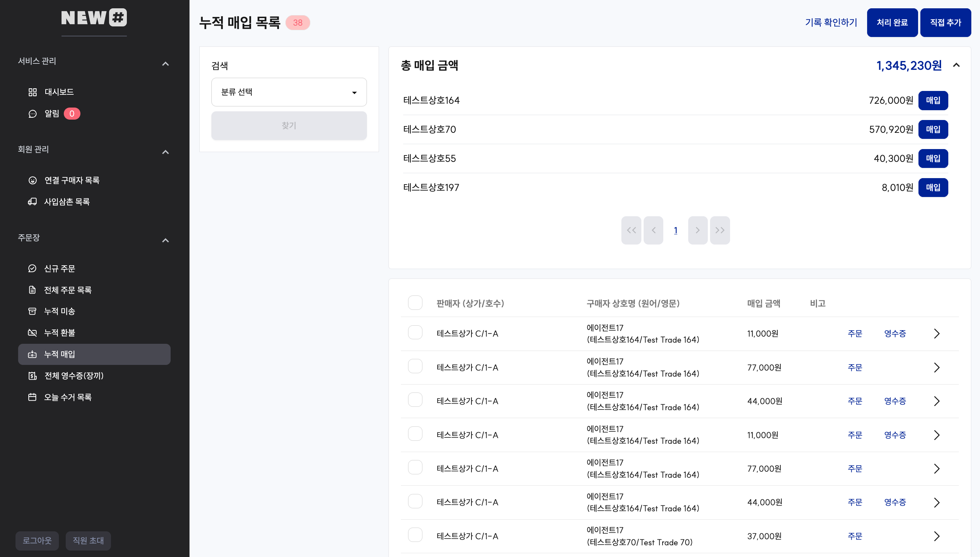Click 매입 button for 테스트상호164
Image resolution: width=980 pixels, height=557 pixels.
point(932,101)
